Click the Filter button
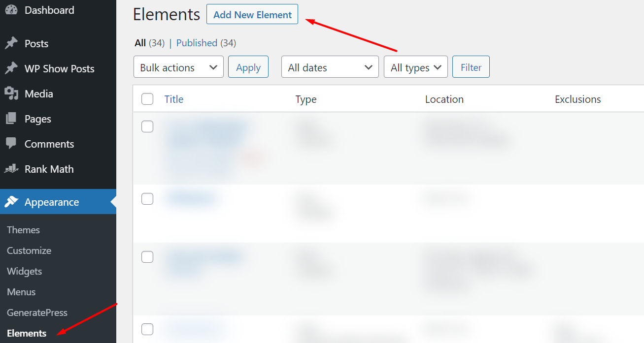Image resolution: width=644 pixels, height=343 pixels. point(471,67)
